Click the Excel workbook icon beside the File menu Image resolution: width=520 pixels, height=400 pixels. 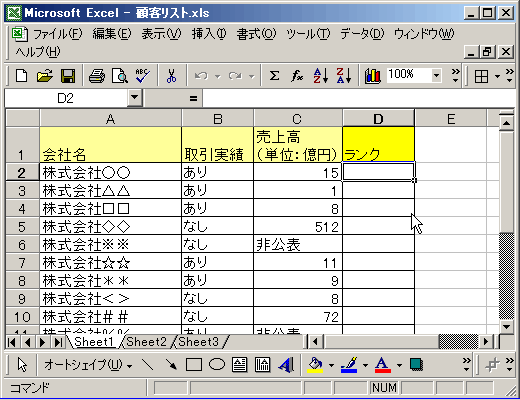click(x=20, y=34)
